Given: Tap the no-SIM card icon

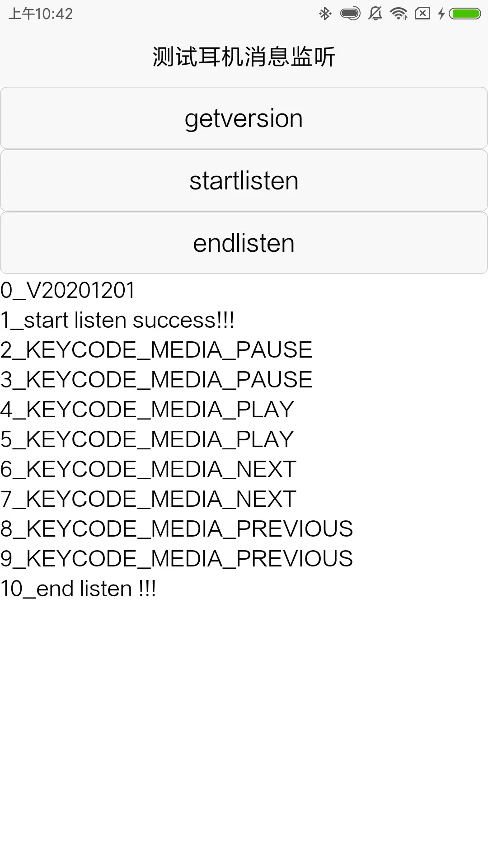Looking at the screenshot, I should pyautogui.click(x=422, y=14).
